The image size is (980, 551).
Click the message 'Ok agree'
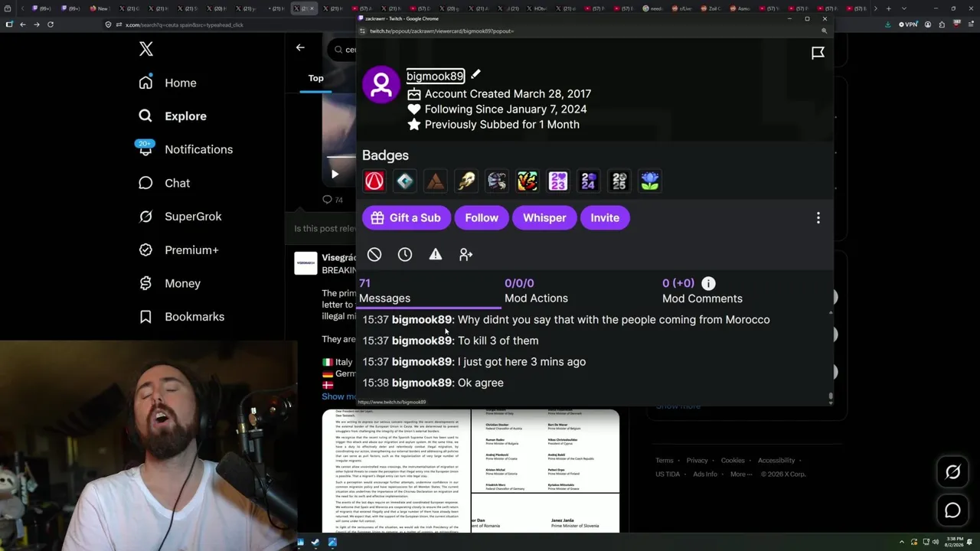click(481, 383)
